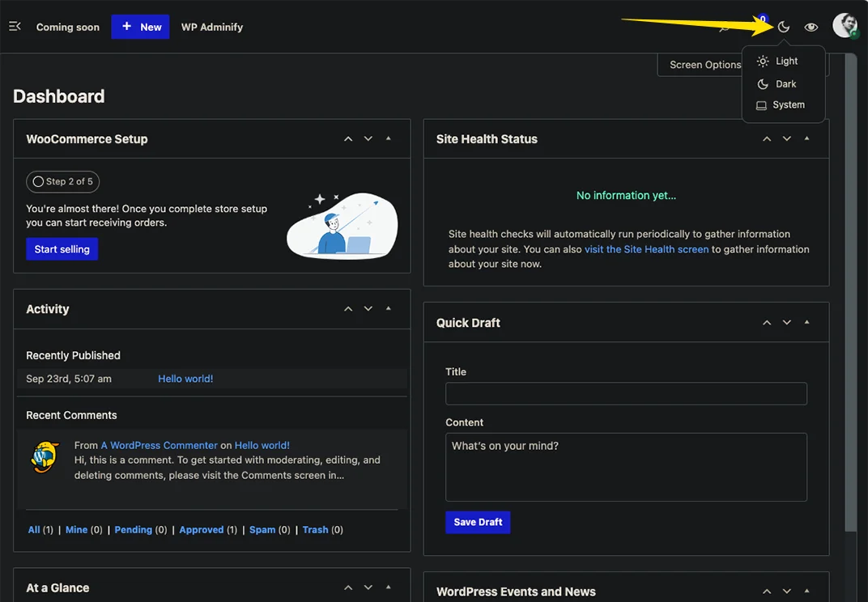Click the WooCommerce setup illustration
This screenshot has width=868, height=602.
pos(343,226)
